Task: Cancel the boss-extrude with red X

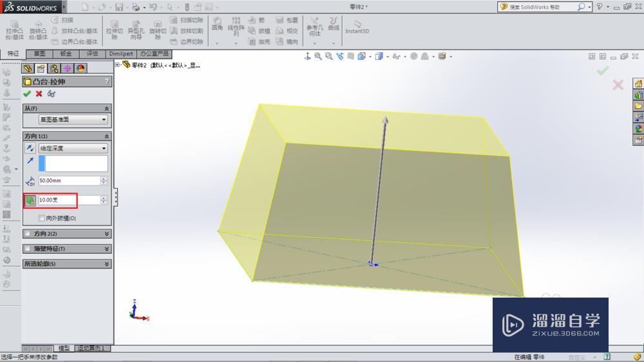Action: click(x=39, y=93)
